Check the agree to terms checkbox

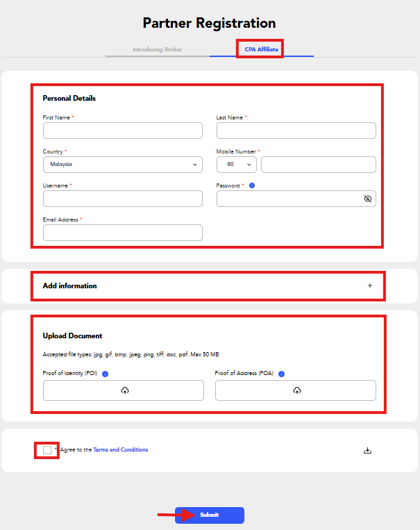(x=47, y=450)
